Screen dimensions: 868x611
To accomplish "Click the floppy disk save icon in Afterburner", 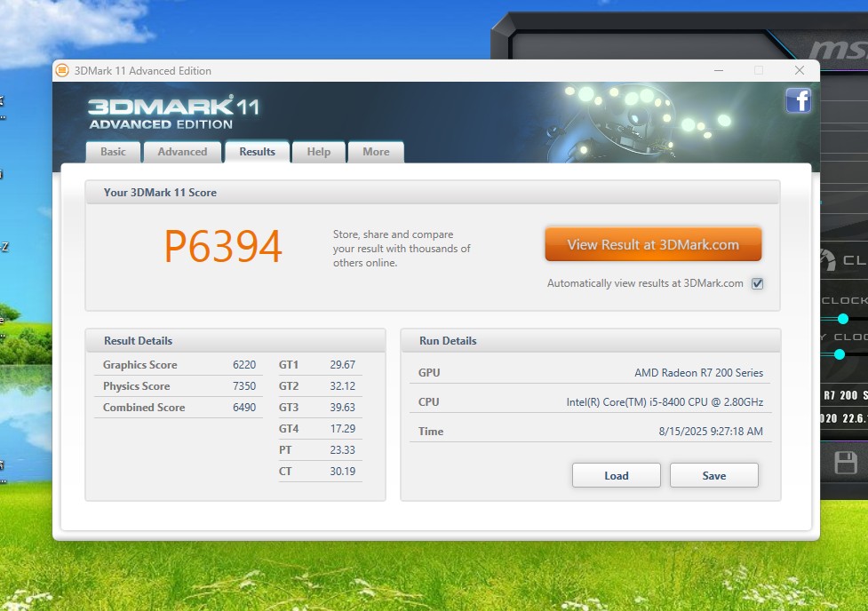I will (x=845, y=462).
